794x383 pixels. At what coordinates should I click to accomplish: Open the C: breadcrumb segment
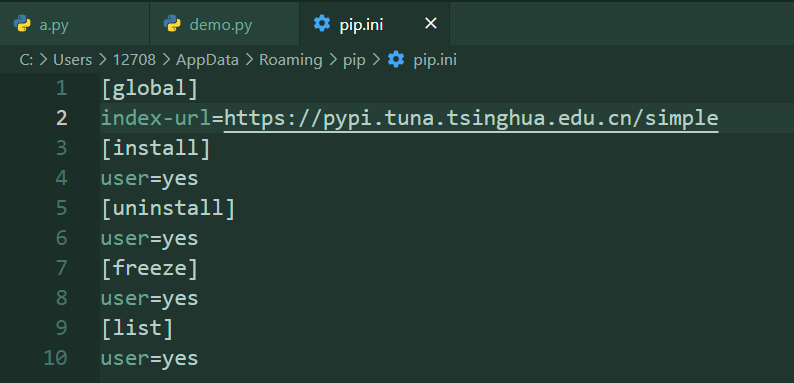pos(26,60)
